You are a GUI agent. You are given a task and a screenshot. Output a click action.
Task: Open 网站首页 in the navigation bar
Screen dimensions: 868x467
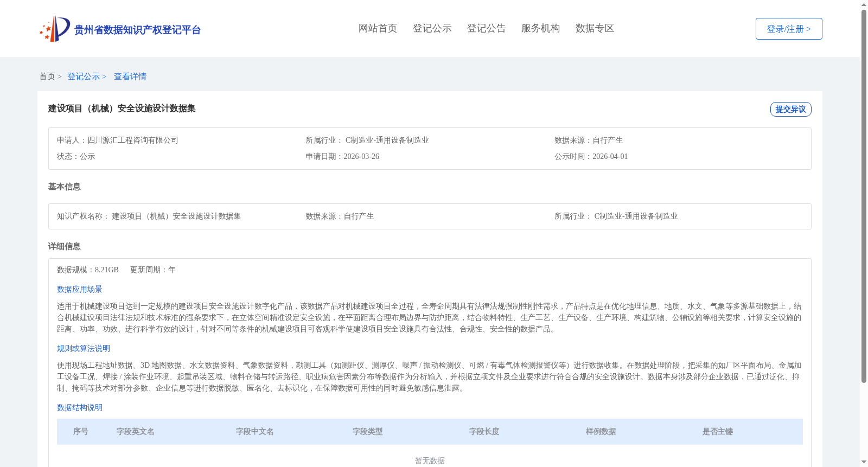click(x=378, y=28)
